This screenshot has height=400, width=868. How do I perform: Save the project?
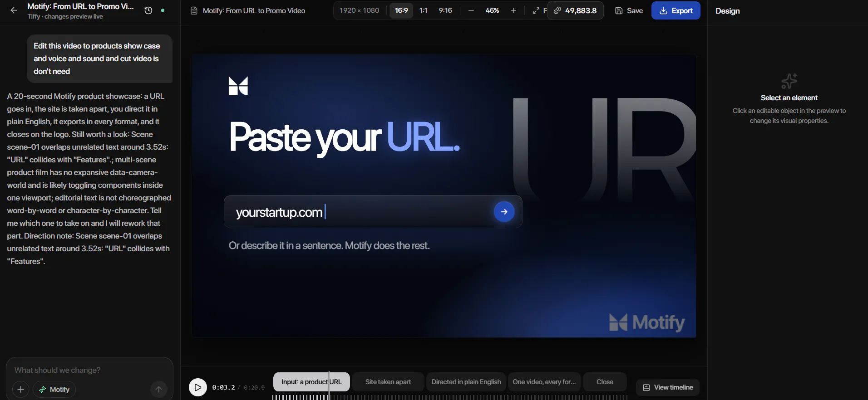[x=629, y=10]
